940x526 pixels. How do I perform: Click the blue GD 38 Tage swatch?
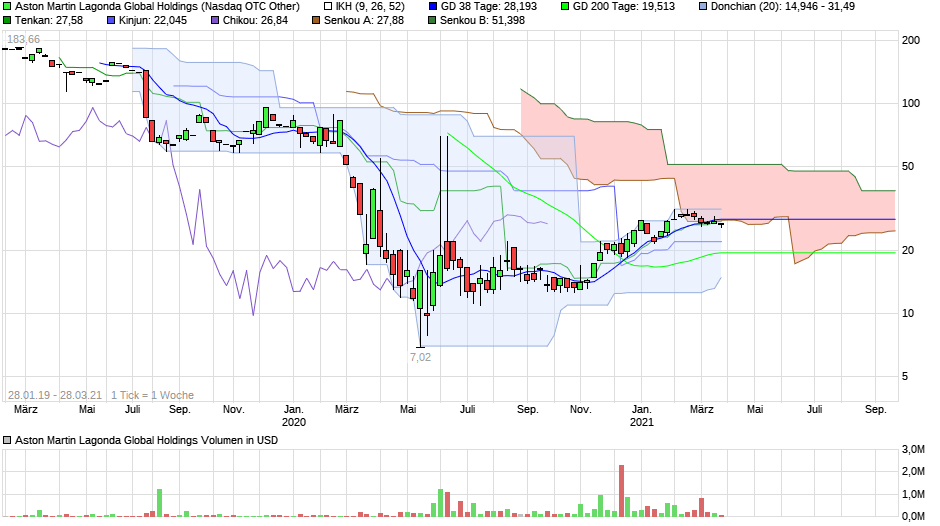[433, 7]
